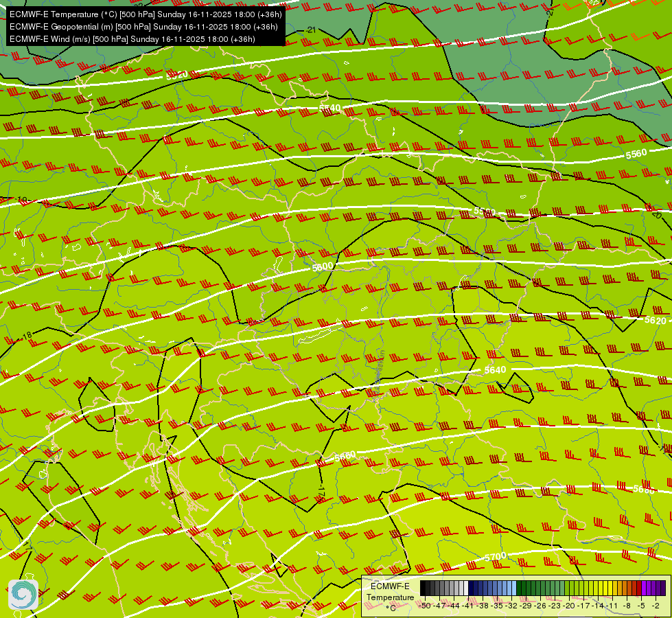The image size is (672, 618).
Task: Click the Wind 500 hPa title line
Action: coord(132,39)
